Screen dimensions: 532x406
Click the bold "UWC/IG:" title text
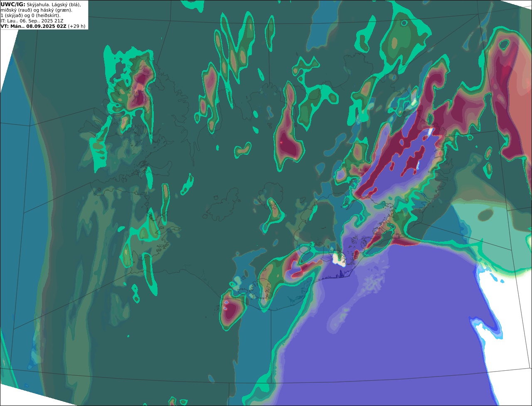[13, 4]
